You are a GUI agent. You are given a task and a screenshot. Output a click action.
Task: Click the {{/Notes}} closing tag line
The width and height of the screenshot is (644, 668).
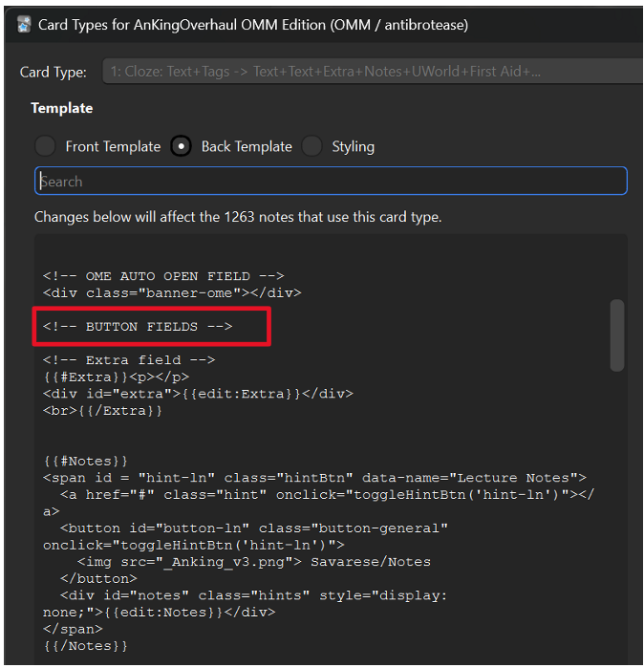(x=85, y=646)
